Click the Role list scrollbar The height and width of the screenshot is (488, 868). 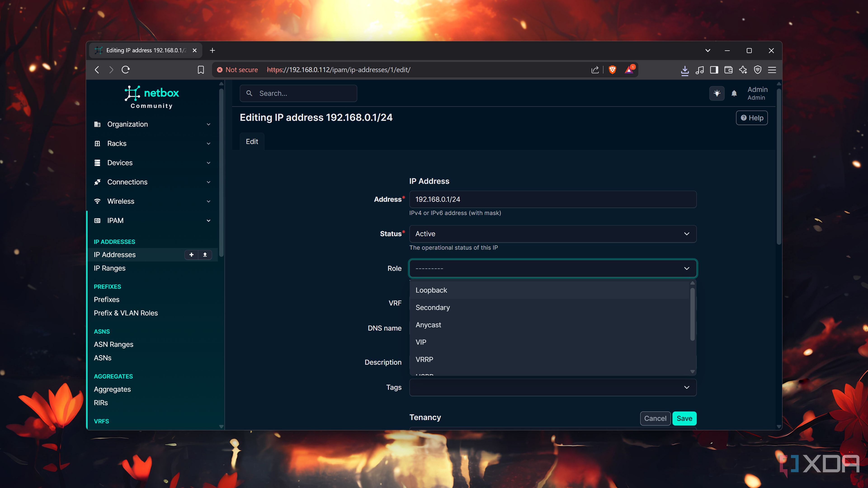pos(692,314)
